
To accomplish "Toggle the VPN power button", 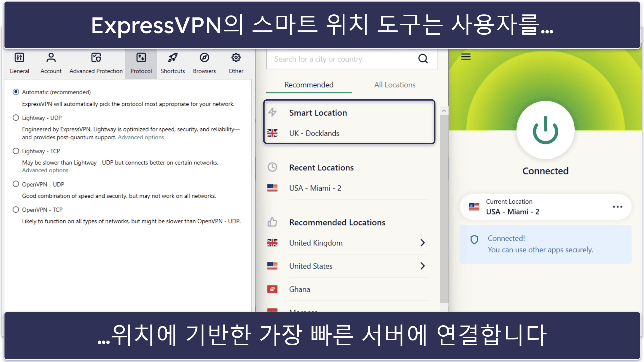I will [545, 130].
